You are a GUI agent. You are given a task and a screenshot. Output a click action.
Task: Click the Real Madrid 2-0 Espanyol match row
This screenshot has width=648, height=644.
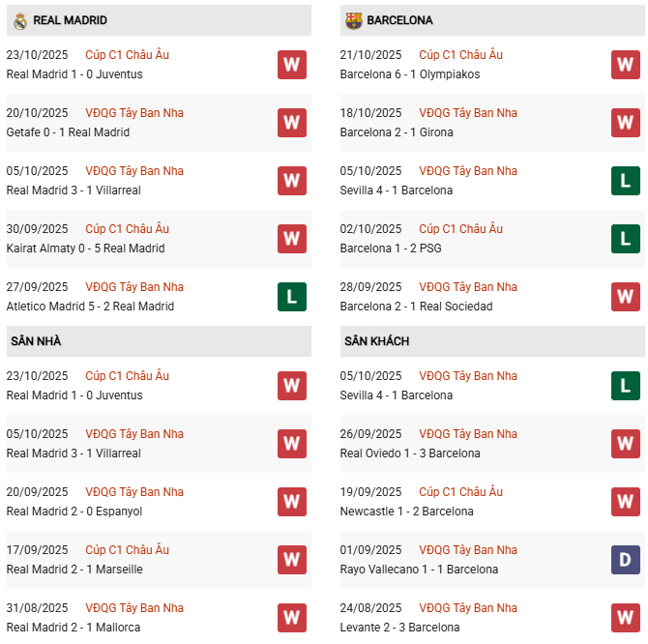click(74, 512)
